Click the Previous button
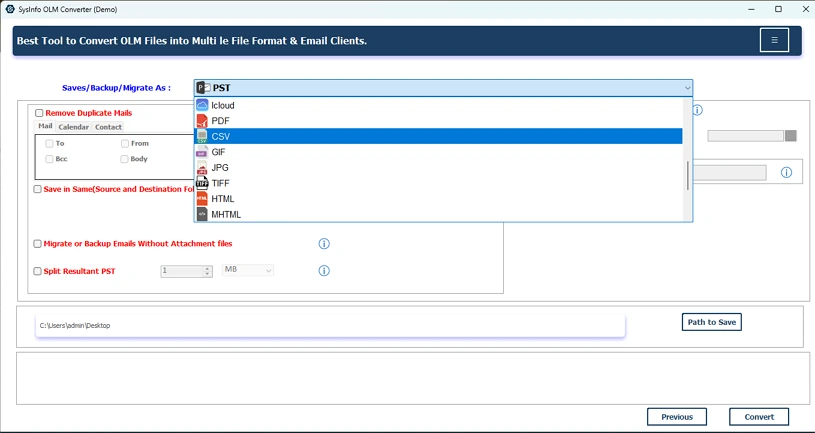Image resolution: width=815 pixels, height=433 pixels. [x=677, y=417]
